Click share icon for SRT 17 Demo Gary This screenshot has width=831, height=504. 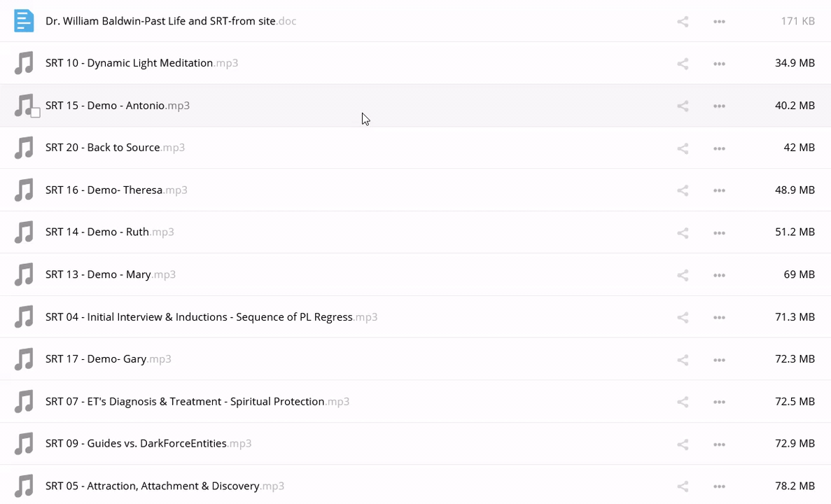(683, 360)
